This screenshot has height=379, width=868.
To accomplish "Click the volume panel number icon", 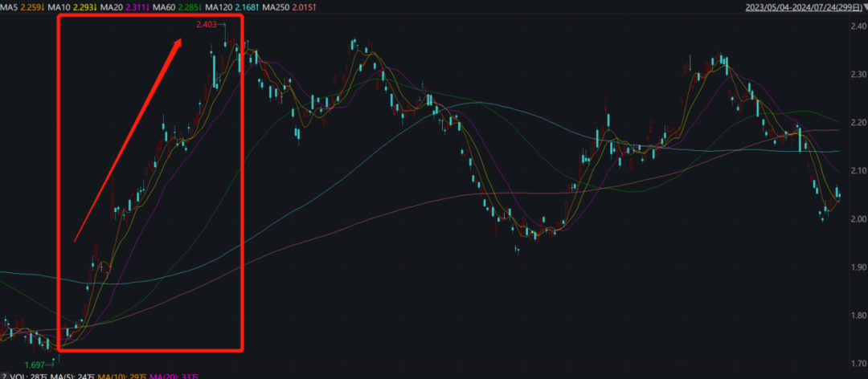I will pyautogui.click(x=3, y=377).
